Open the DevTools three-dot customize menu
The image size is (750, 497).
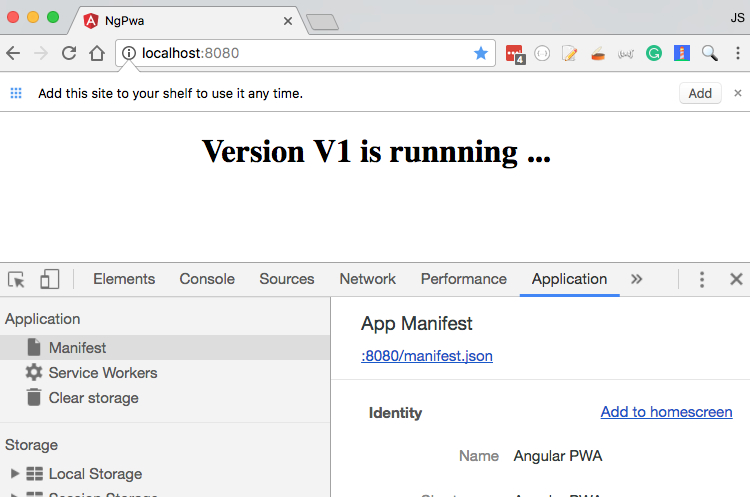click(702, 279)
